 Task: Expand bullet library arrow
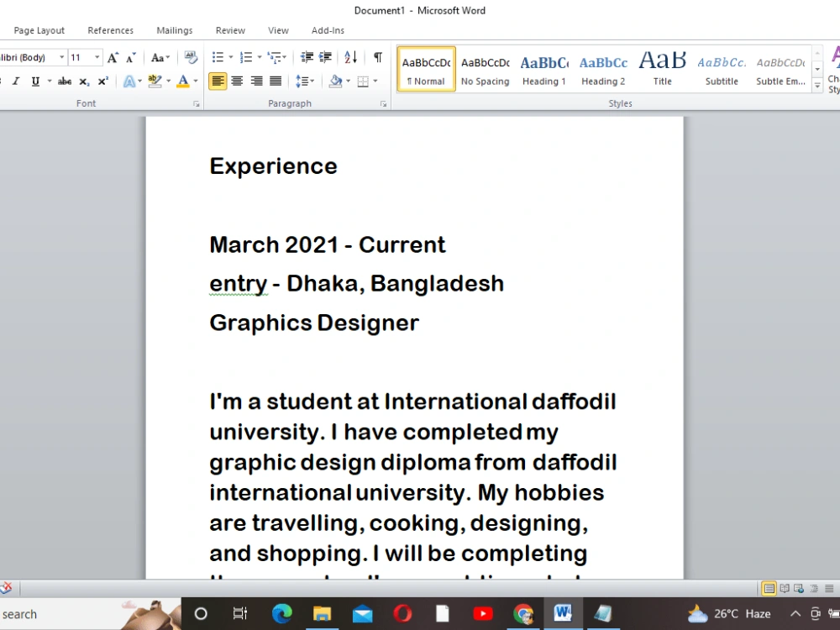coord(231,57)
